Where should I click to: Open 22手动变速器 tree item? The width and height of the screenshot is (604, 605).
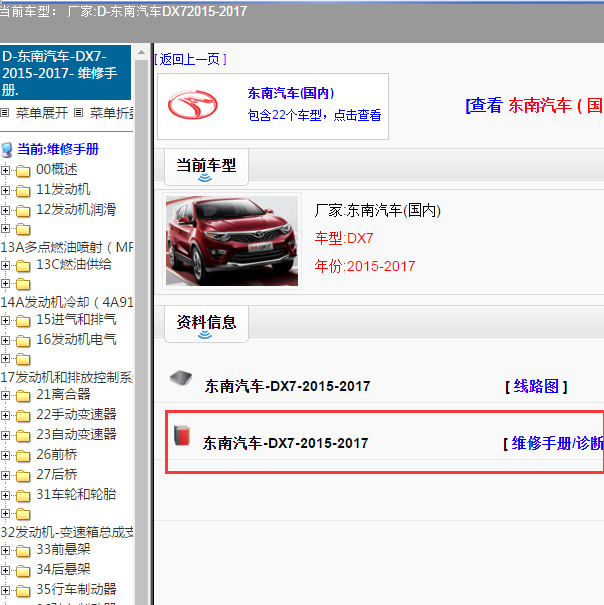pyautogui.click(x=76, y=414)
